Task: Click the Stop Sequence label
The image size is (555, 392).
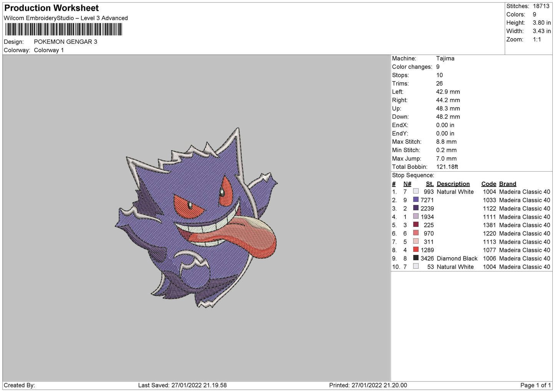Action: [x=413, y=175]
